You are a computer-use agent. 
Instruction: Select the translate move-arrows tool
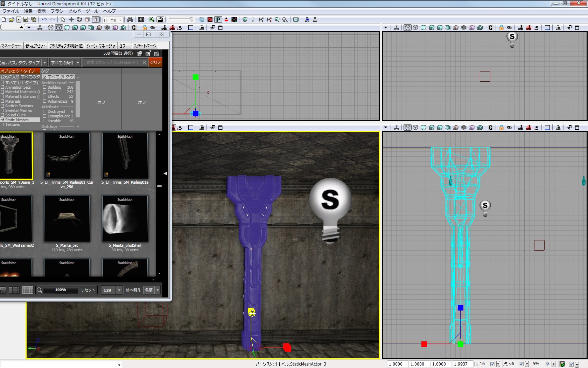tap(71, 20)
